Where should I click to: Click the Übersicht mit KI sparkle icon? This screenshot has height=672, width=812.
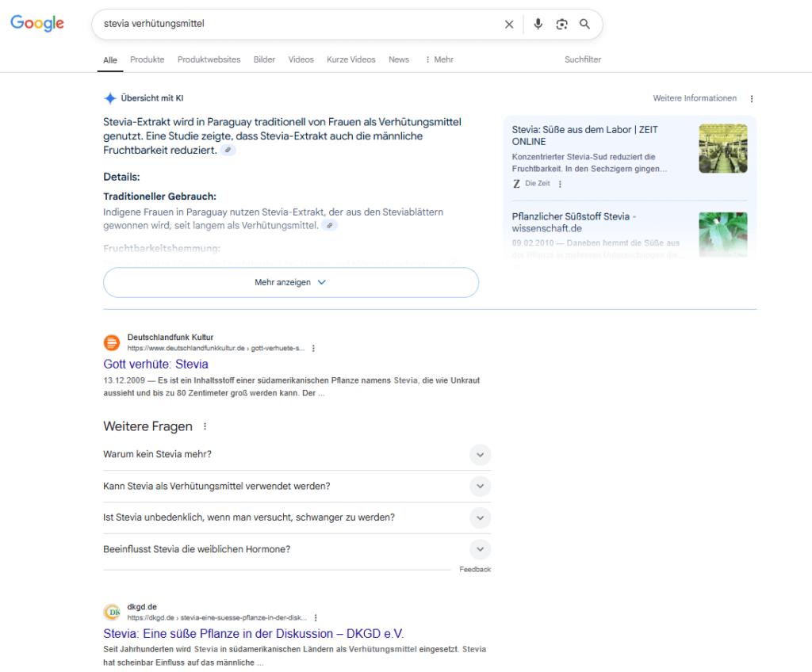pyautogui.click(x=109, y=97)
